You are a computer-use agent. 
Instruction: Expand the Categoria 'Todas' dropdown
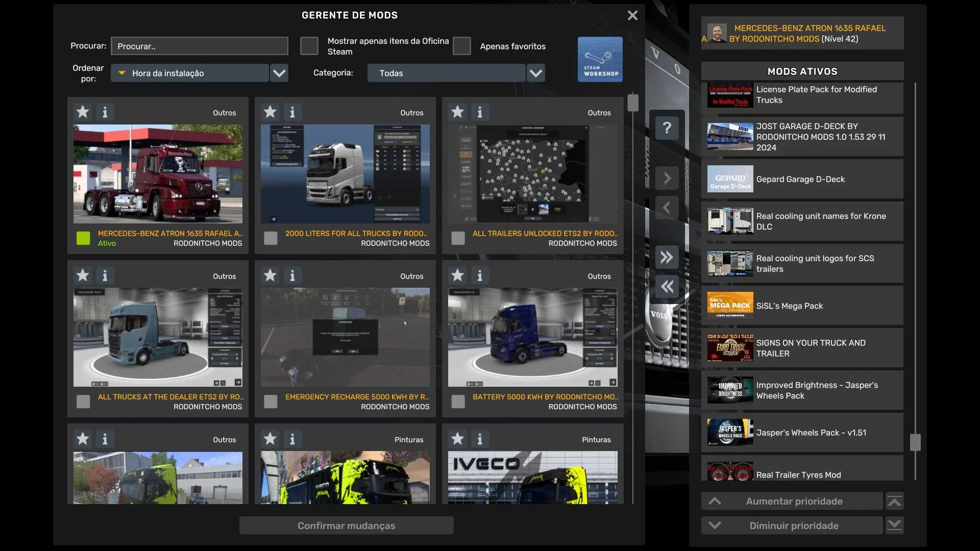pos(447,73)
